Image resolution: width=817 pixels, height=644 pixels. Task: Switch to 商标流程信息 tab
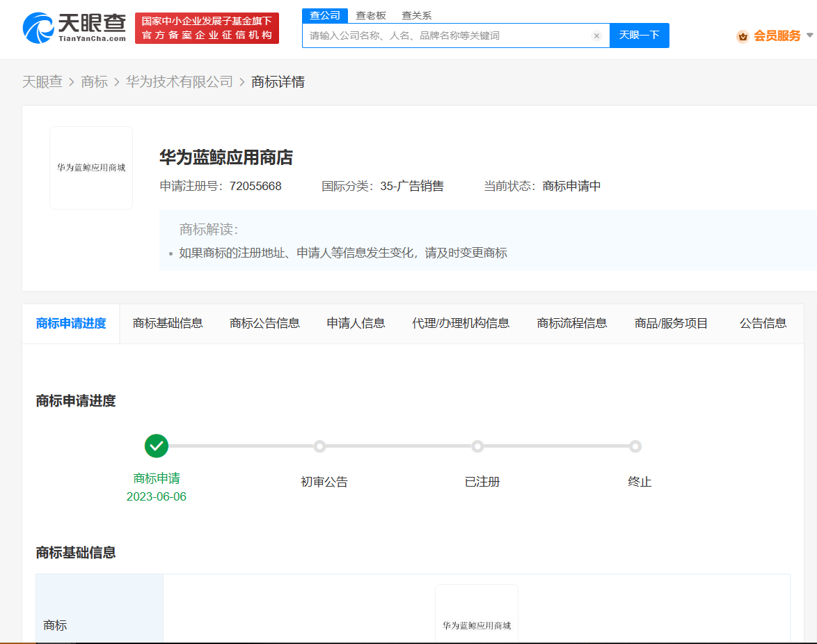click(571, 323)
